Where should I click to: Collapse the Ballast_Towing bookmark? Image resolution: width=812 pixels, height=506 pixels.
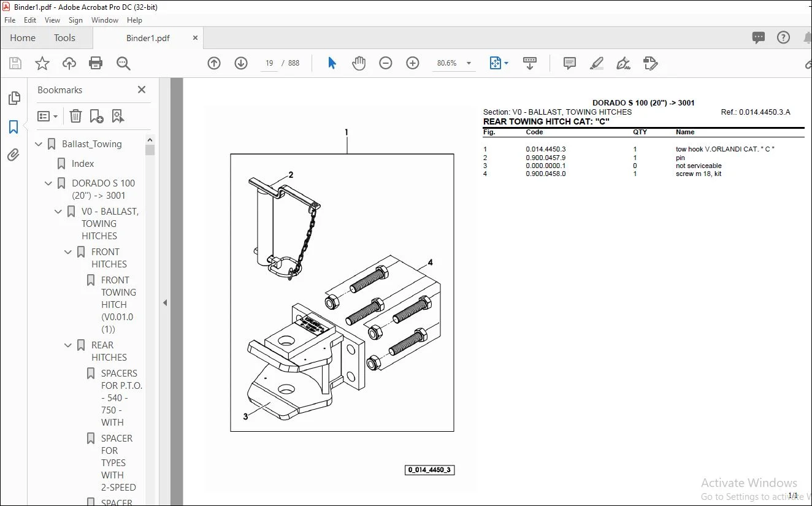tap(39, 144)
